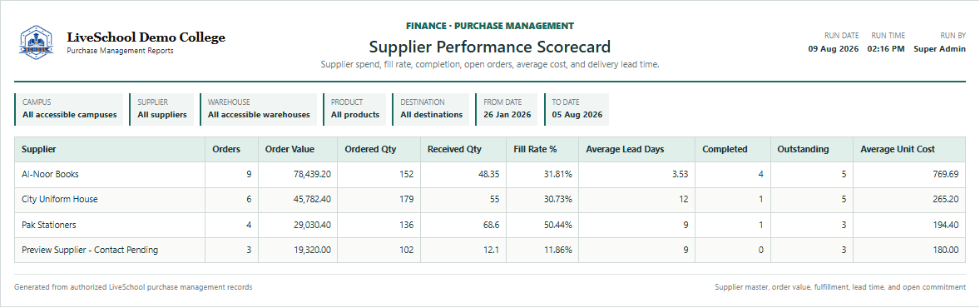Click Al-Noor Books completed count 4
The width and height of the screenshot is (980, 308).
(x=760, y=175)
